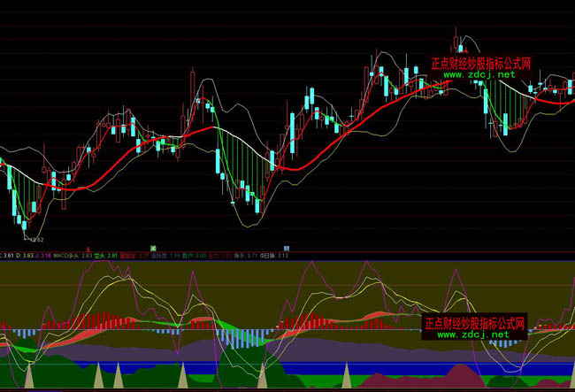Click the leftmost beige triangle signal spike
The width and height of the screenshot is (575, 392).
coord(29,376)
